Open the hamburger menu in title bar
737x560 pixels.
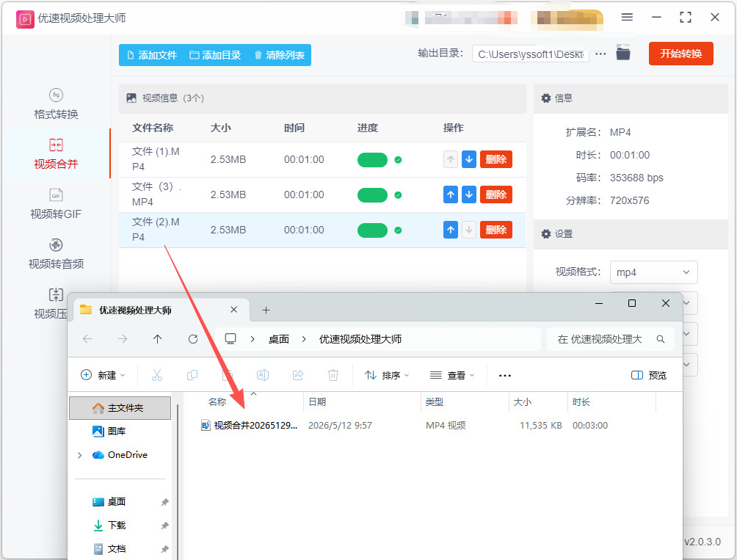[627, 18]
